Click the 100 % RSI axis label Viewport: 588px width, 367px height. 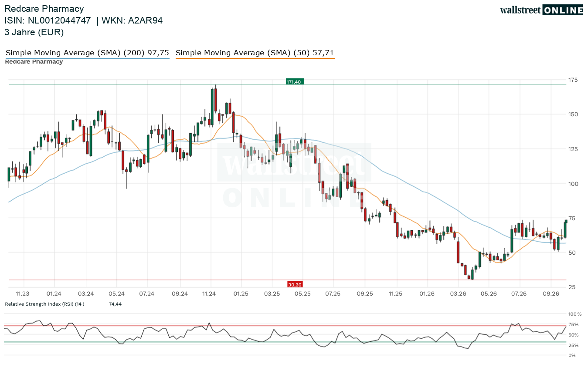[574, 314]
